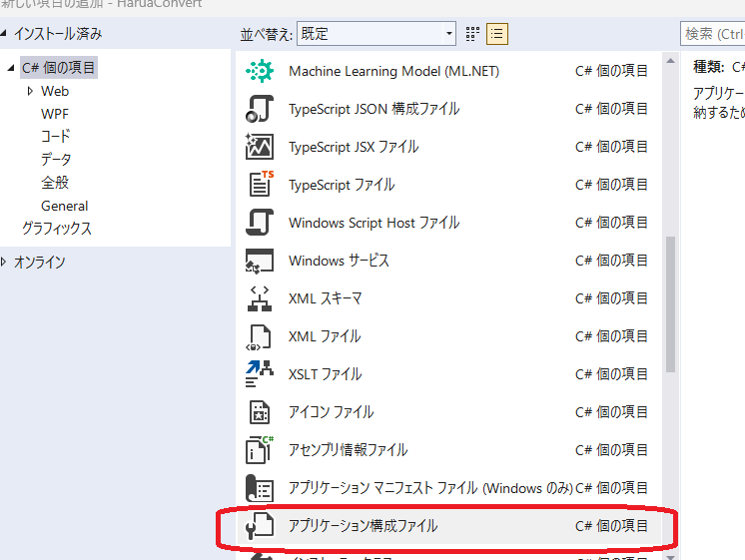Select the Machine Learning Model (ML.NET) icon
745x560 pixels.
pos(260,71)
